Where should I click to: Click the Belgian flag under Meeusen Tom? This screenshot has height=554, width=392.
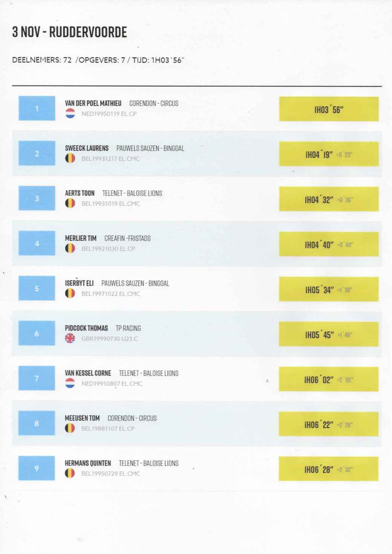click(x=70, y=428)
